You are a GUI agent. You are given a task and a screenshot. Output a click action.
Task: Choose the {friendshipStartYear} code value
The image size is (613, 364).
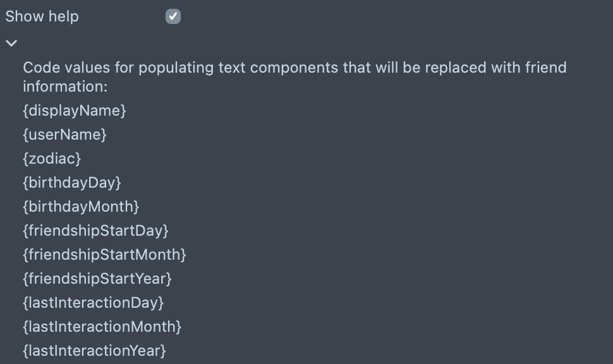tap(97, 279)
